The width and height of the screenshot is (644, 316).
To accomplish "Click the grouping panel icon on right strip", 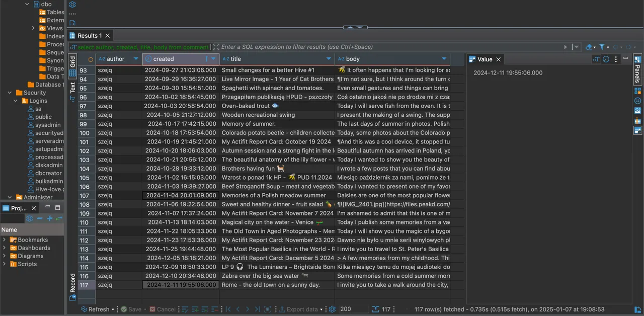I will click(637, 91).
